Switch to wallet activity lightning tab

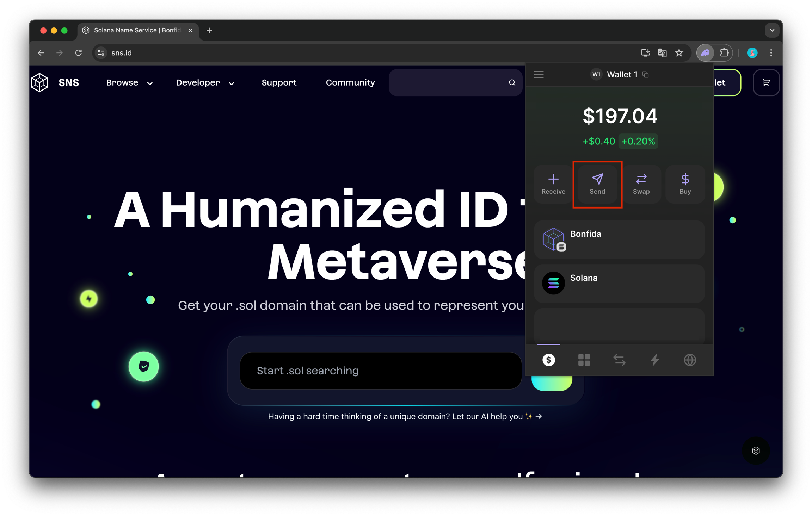pyautogui.click(x=654, y=360)
